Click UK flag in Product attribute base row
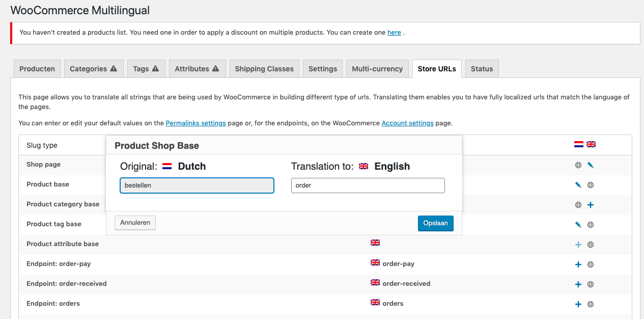644x319 pixels. (375, 243)
